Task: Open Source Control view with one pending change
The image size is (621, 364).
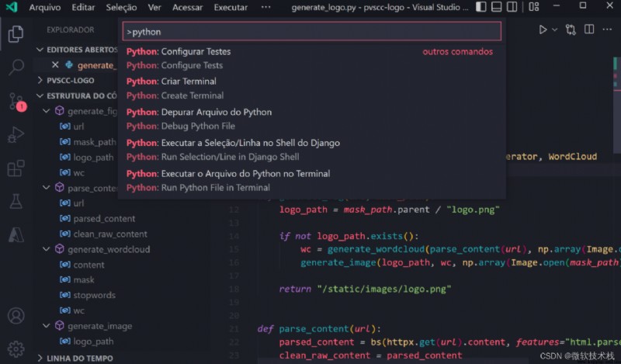Action: tap(16, 102)
